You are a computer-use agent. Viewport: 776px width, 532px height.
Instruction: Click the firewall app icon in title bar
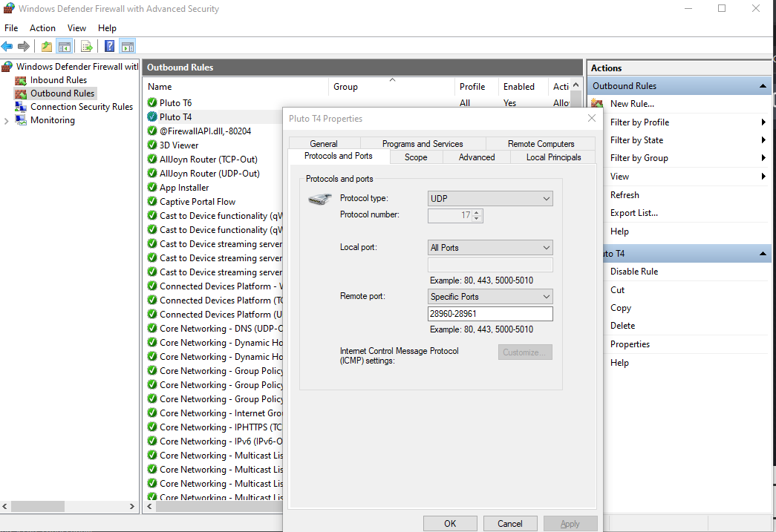point(8,8)
